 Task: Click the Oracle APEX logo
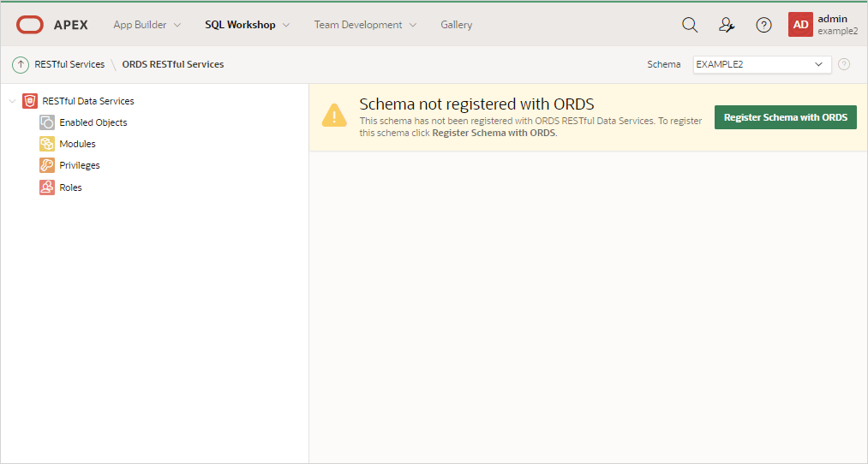(30, 25)
